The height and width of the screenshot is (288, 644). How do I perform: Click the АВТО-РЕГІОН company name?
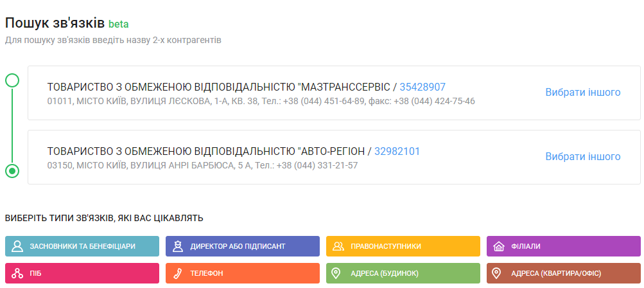pyautogui.click(x=205, y=151)
